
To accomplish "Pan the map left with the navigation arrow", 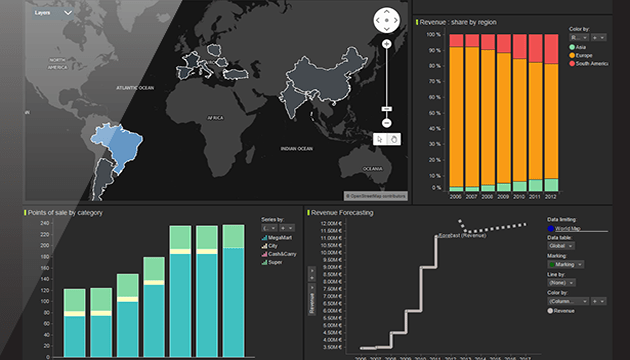I will [x=378, y=20].
